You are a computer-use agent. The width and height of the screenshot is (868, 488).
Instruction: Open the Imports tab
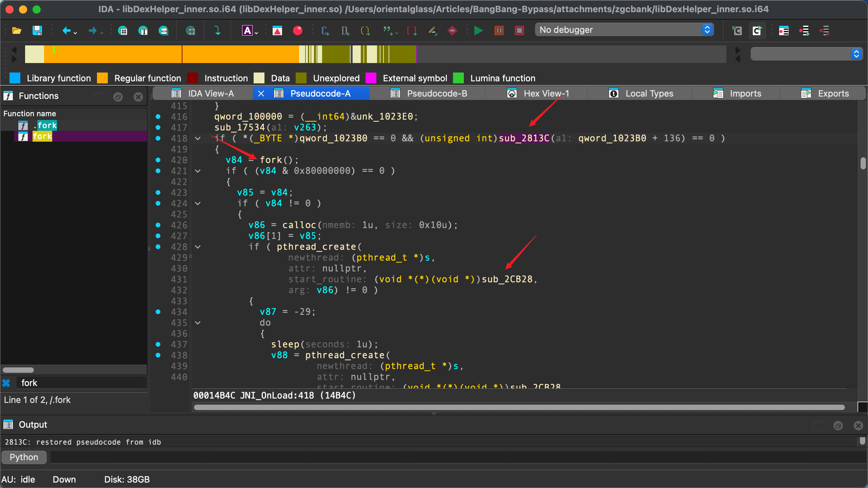736,94
